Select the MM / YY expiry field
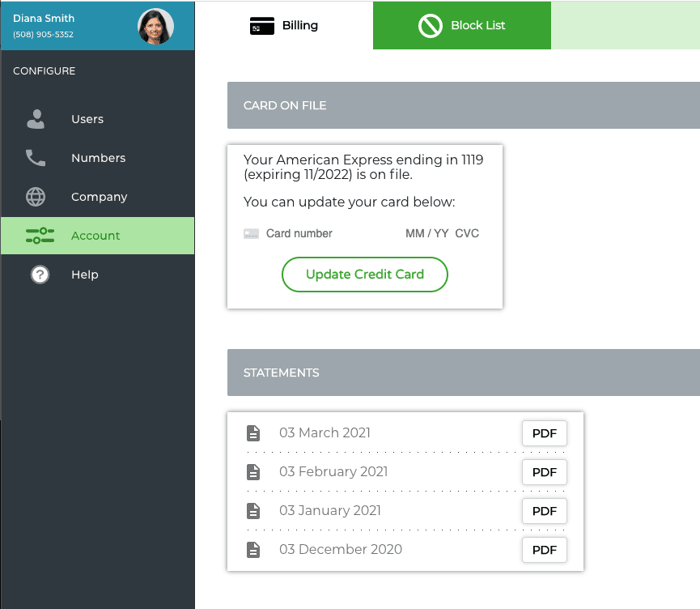 423,233
